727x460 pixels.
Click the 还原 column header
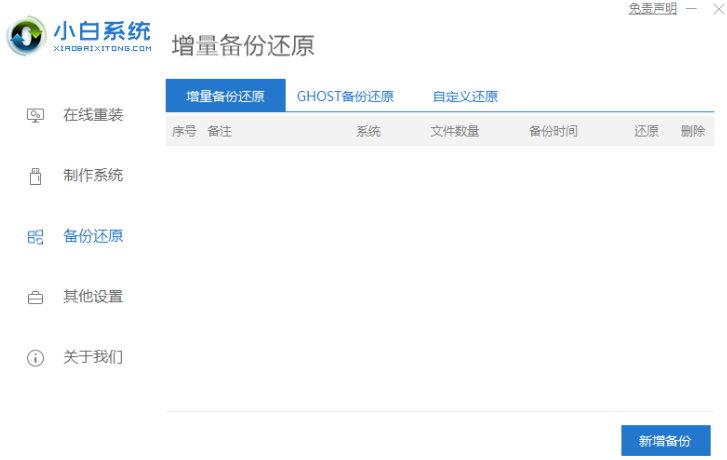(646, 131)
